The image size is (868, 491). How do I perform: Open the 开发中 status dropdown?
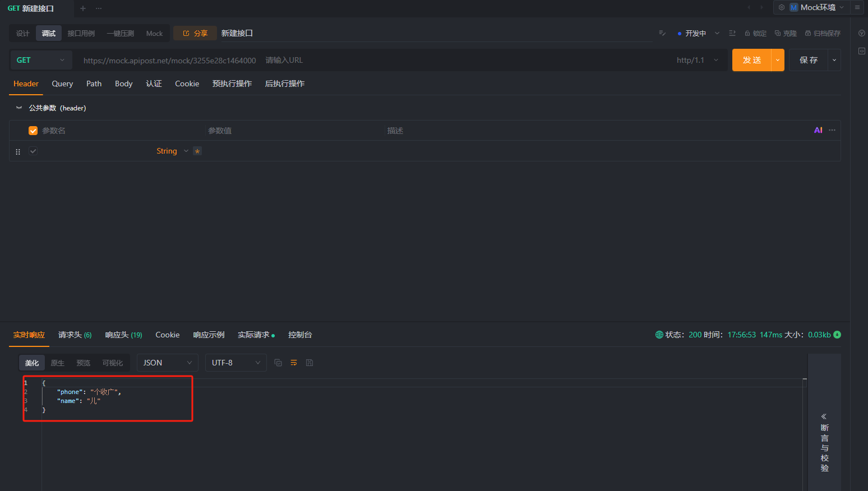tap(699, 33)
